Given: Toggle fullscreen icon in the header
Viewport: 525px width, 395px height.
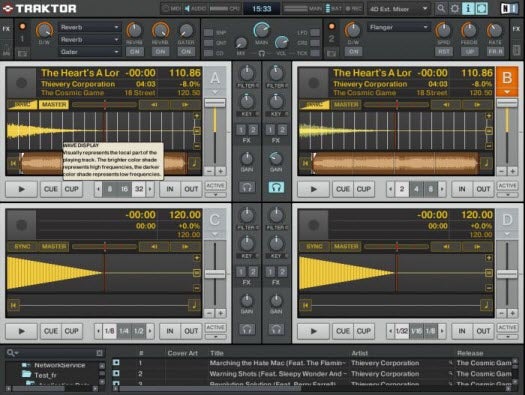Looking at the screenshot, I should click(x=482, y=8).
